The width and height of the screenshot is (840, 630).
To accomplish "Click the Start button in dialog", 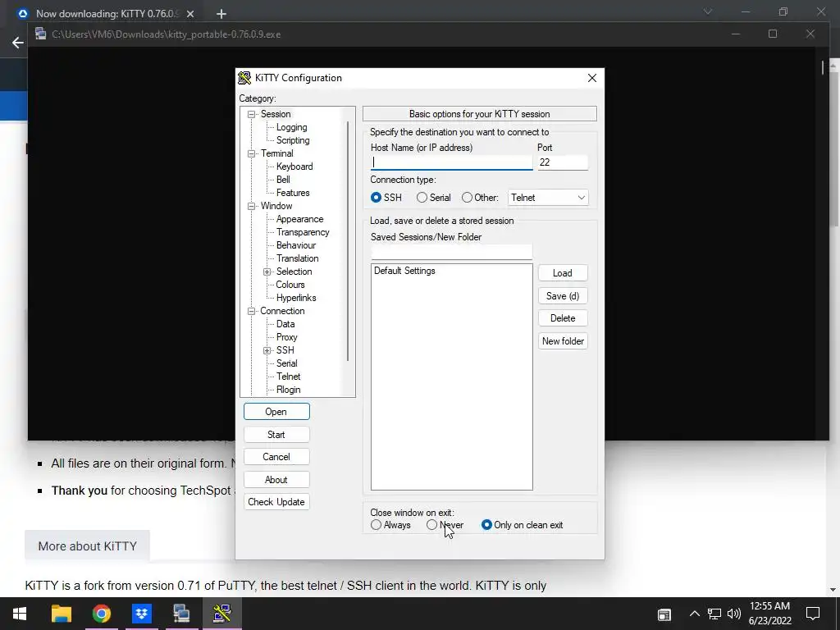I will click(276, 435).
